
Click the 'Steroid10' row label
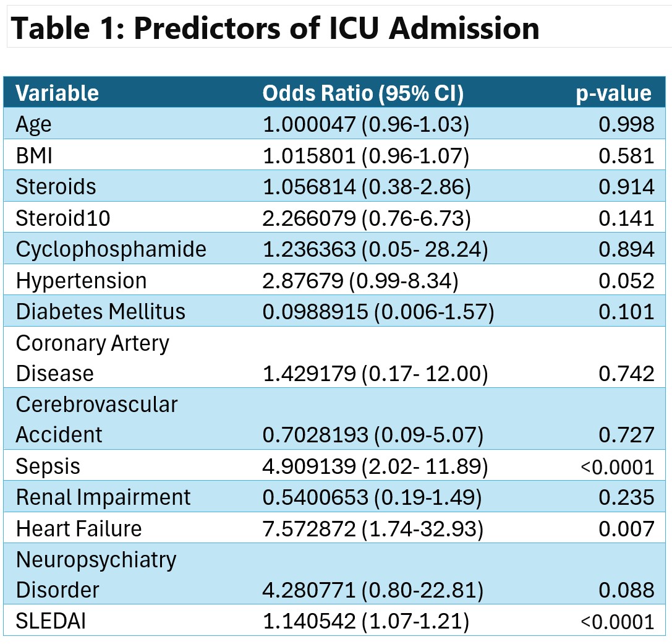[x=59, y=218]
